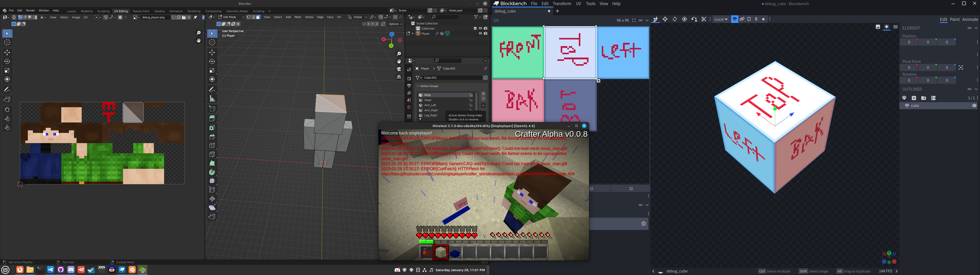
Task: Toggle visibility of Player object in outliner
Action: (480, 33)
